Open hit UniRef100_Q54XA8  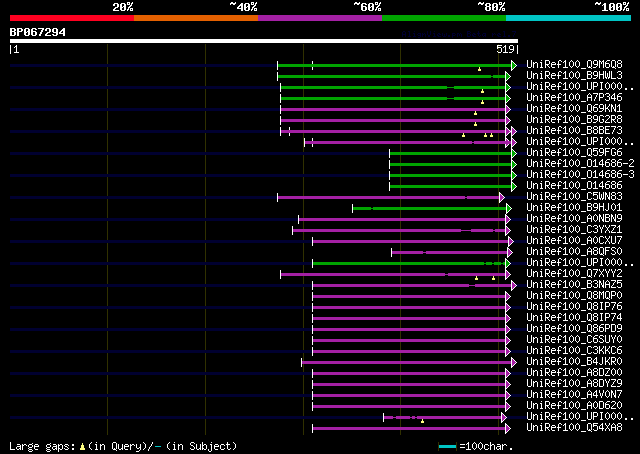574,428
